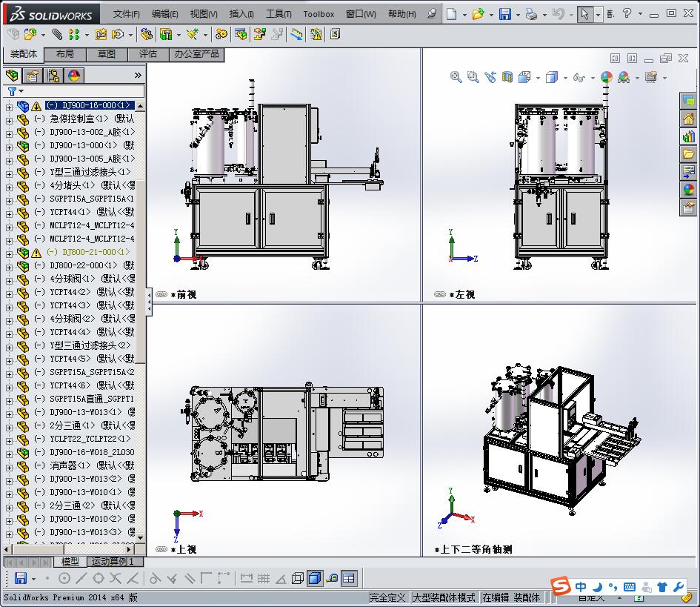Click the Save icon in top toolbar
This screenshot has height=607, width=700.
tap(505, 14)
